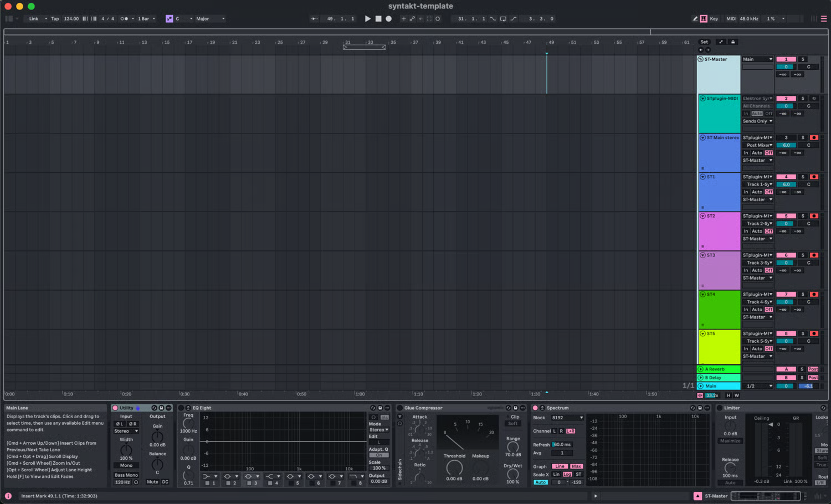The width and height of the screenshot is (831, 504).
Task: Enable the Draw Mode pencil icon
Action: tap(695, 19)
